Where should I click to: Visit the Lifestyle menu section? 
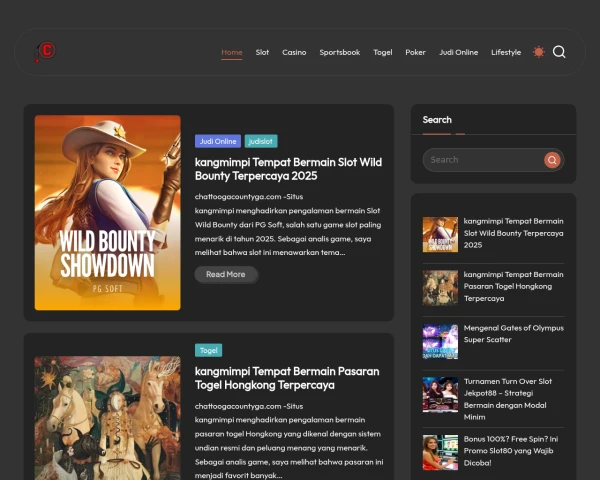(x=506, y=52)
